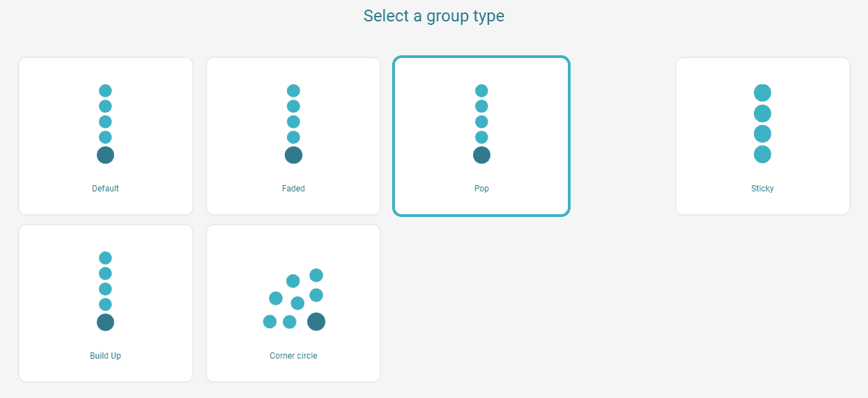
Task: Click the Sticky text label
Action: [x=762, y=188]
